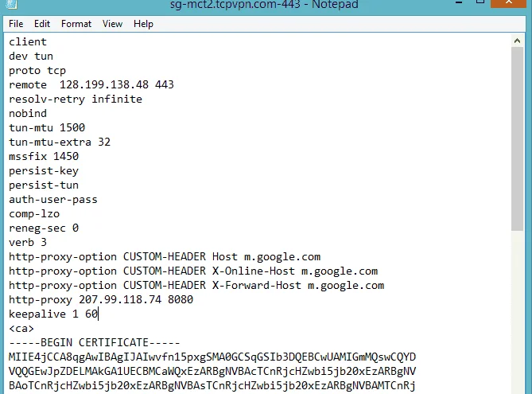Click the X-Online-Host custom header line
The height and width of the screenshot is (394, 532).
(193, 271)
